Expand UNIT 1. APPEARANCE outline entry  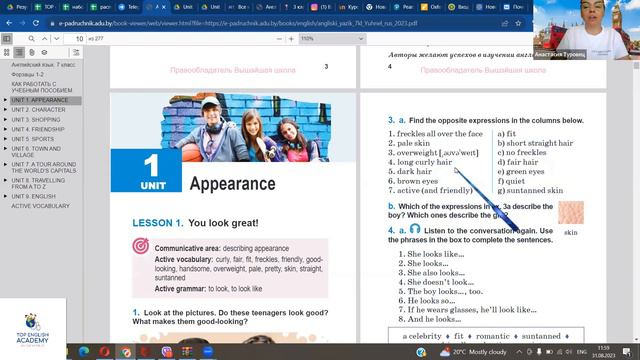coord(5,100)
